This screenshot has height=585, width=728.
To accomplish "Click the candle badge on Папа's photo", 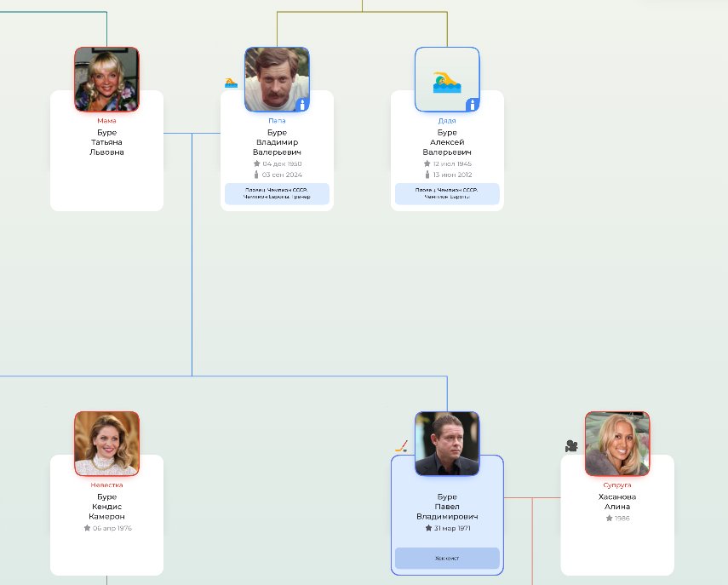I will click(x=301, y=105).
